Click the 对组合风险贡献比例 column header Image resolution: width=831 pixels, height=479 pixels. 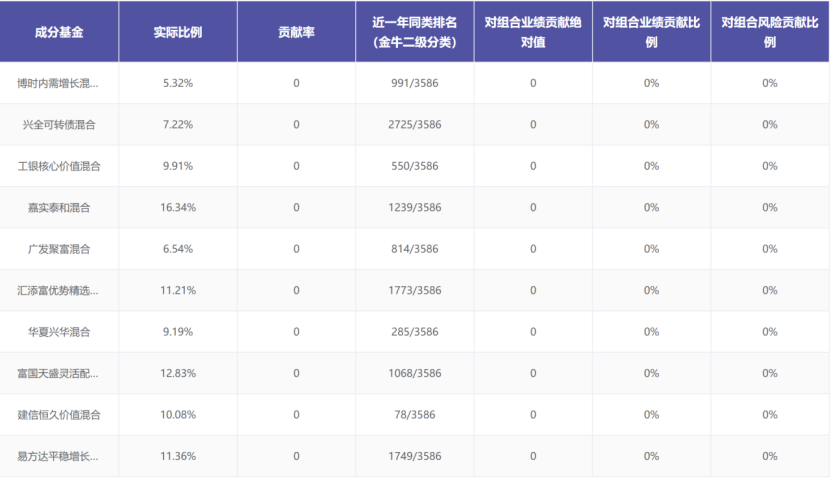(x=770, y=32)
